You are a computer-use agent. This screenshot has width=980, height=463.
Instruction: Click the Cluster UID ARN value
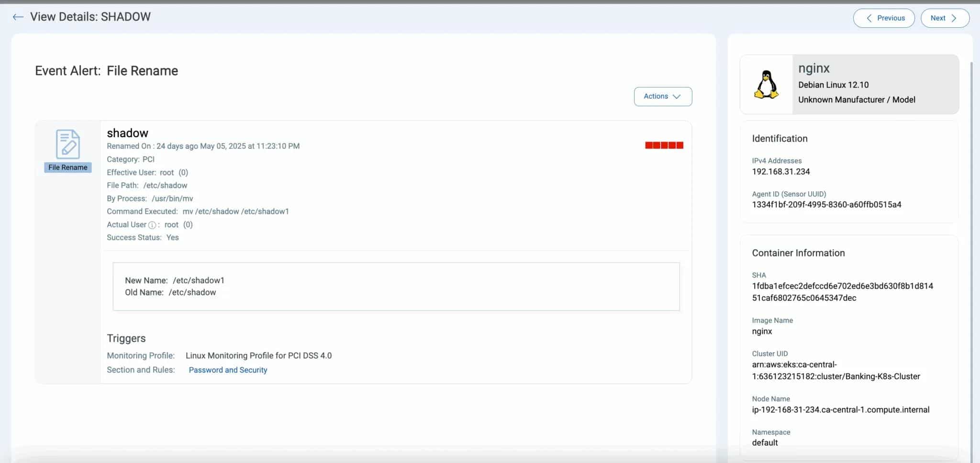point(835,370)
